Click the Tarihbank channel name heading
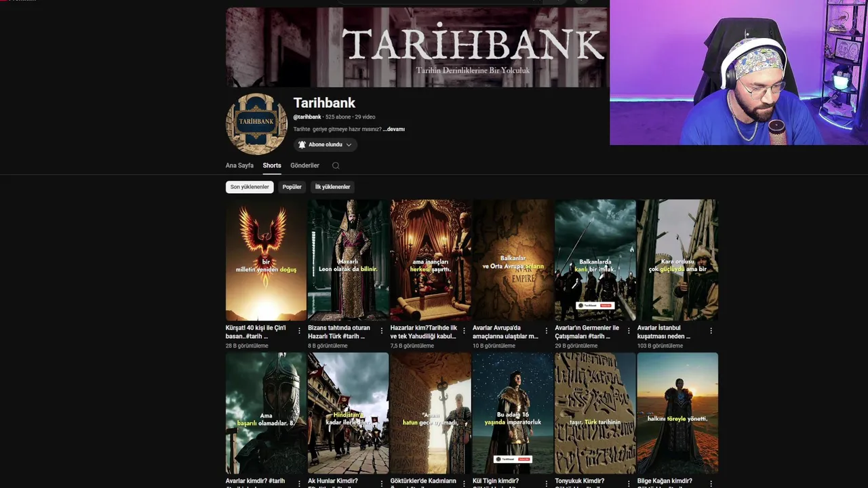868x488 pixels. [x=324, y=103]
